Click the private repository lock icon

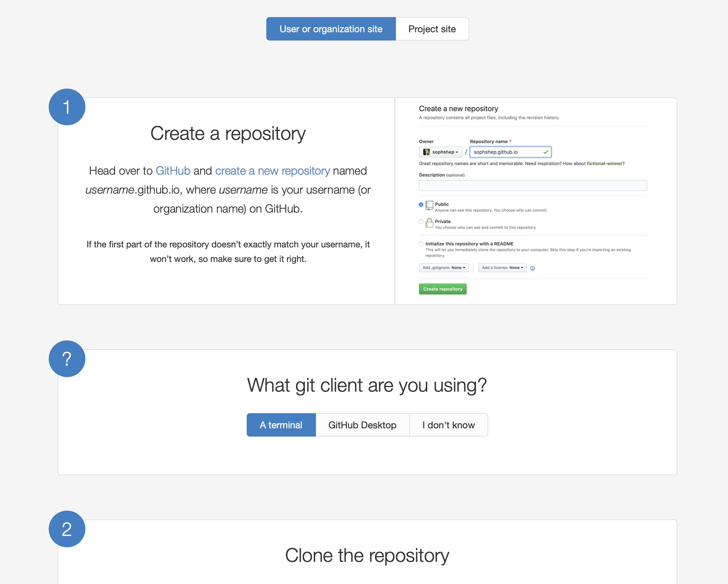click(429, 223)
